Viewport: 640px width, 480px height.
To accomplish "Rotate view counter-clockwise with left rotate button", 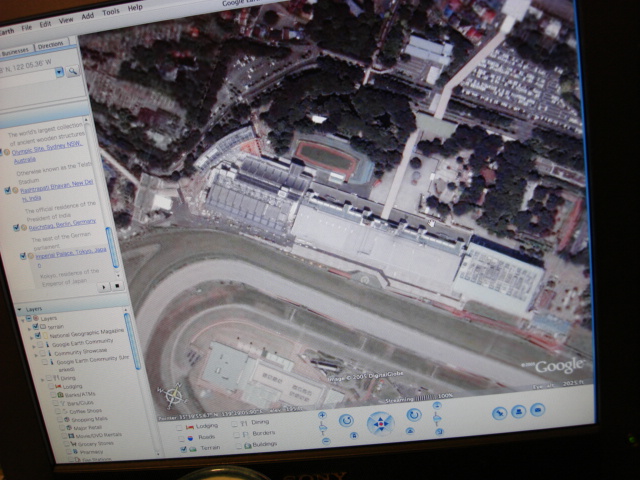I will click(345, 421).
